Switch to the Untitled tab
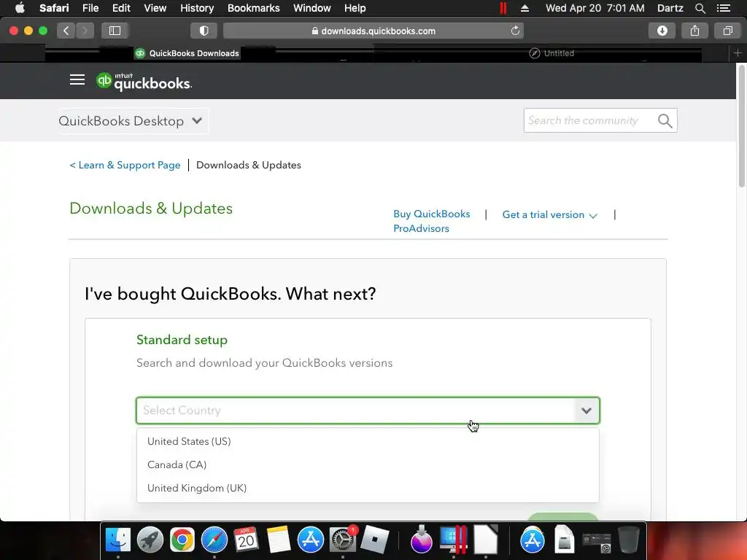Viewport: 747px width, 560px height. [x=551, y=53]
